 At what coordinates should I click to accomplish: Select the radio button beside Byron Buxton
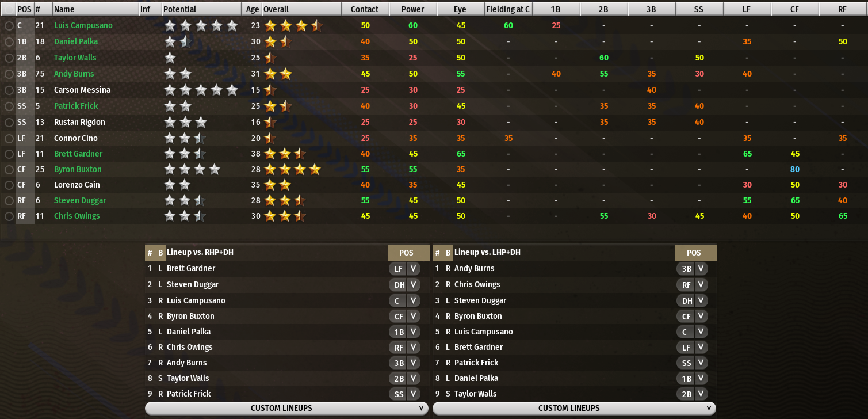pos(9,169)
